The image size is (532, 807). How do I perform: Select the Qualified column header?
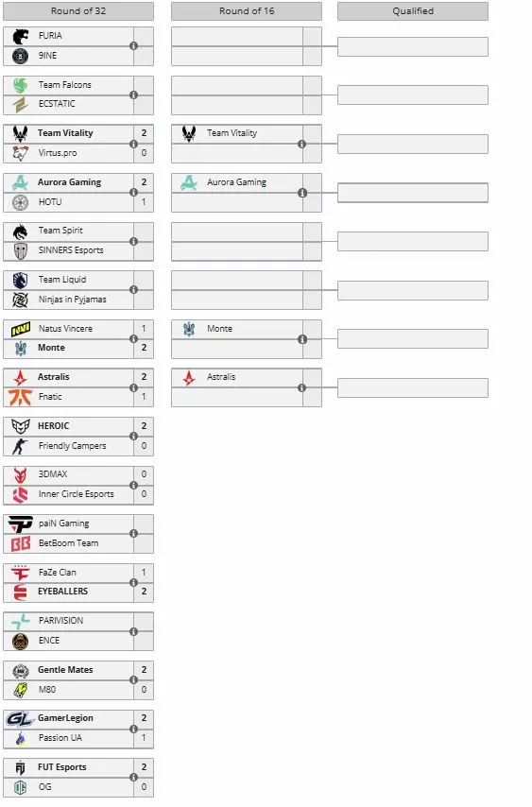click(x=413, y=11)
